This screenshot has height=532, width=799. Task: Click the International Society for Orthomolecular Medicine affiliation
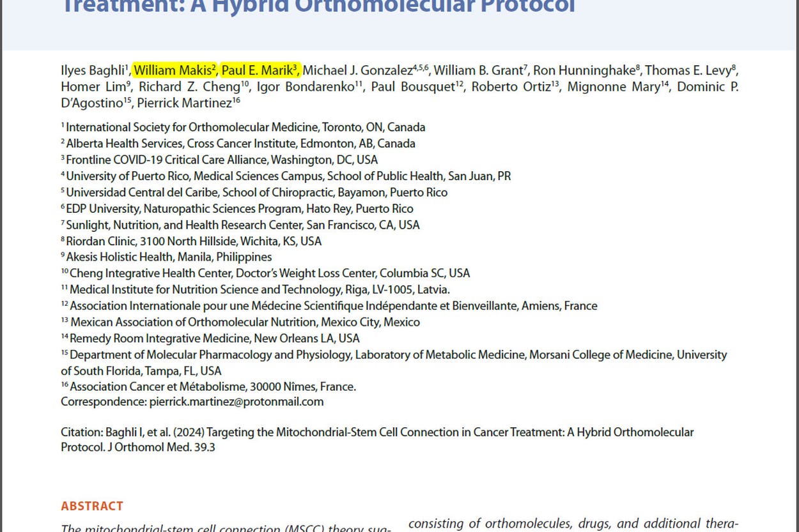[243, 127]
